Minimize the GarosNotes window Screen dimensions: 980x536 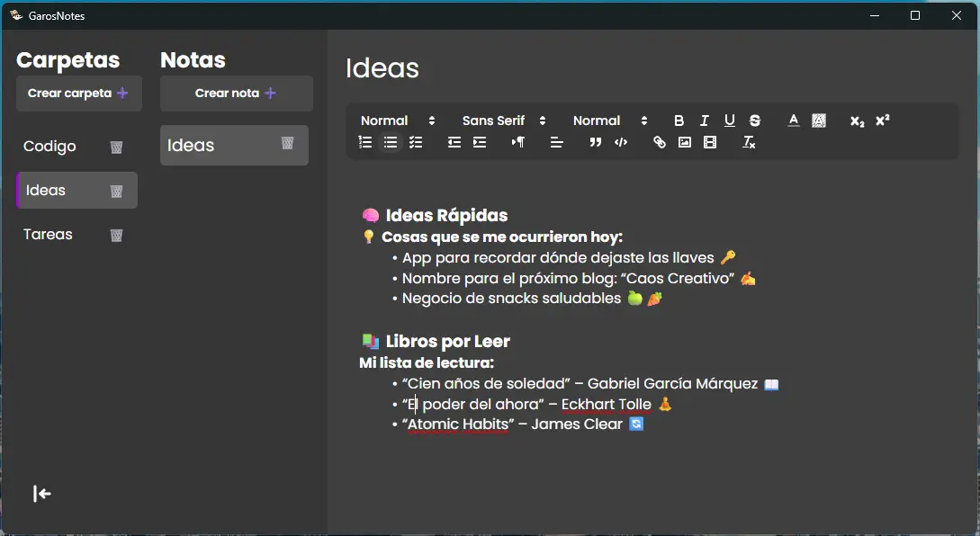pos(875,15)
